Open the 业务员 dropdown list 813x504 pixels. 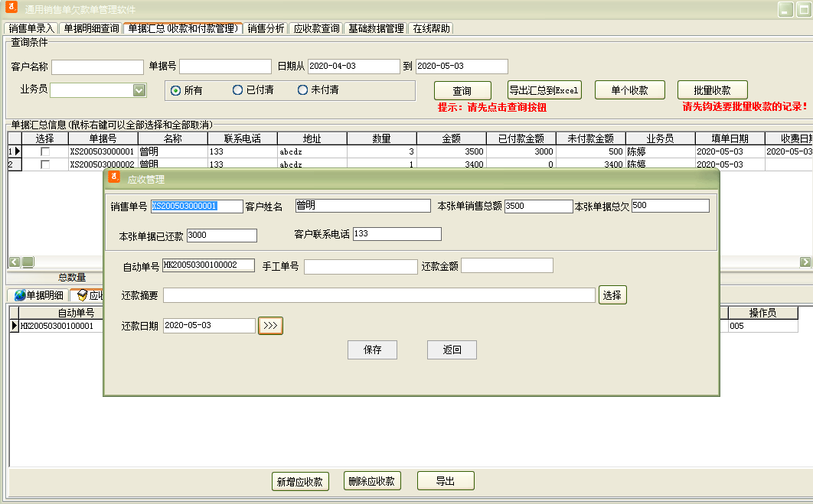tap(139, 90)
